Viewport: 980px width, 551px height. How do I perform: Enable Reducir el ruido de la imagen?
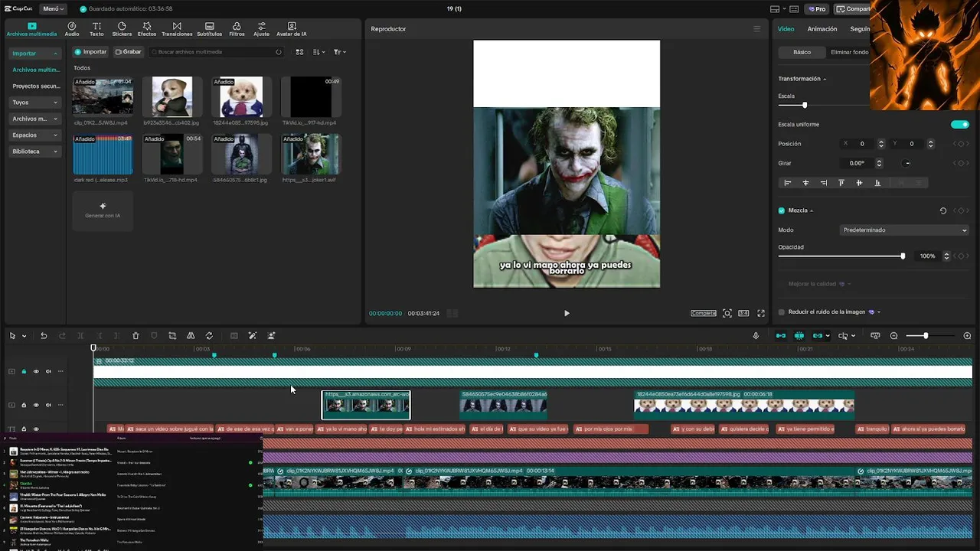[x=782, y=312]
